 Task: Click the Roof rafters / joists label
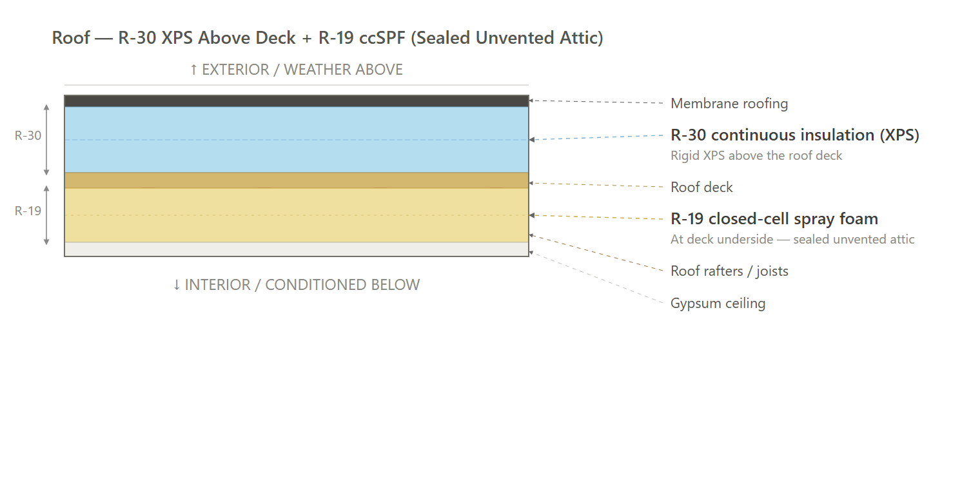729,271
